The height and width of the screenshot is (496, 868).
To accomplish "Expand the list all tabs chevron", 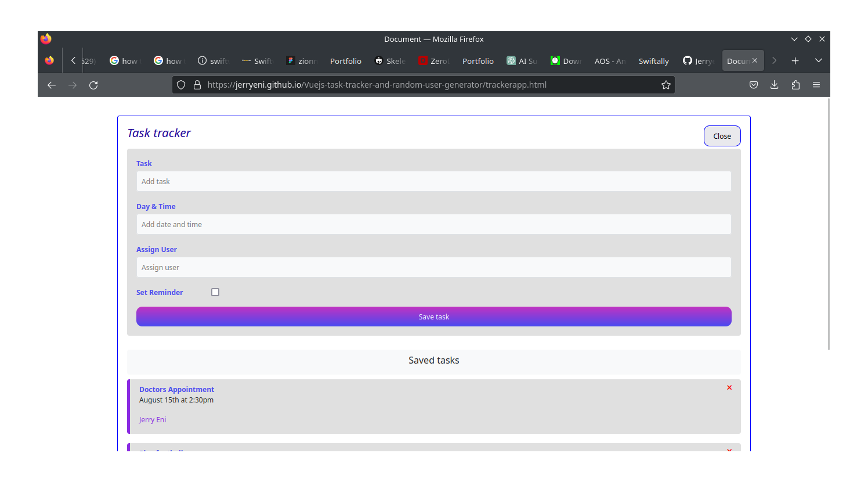I will (x=818, y=60).
